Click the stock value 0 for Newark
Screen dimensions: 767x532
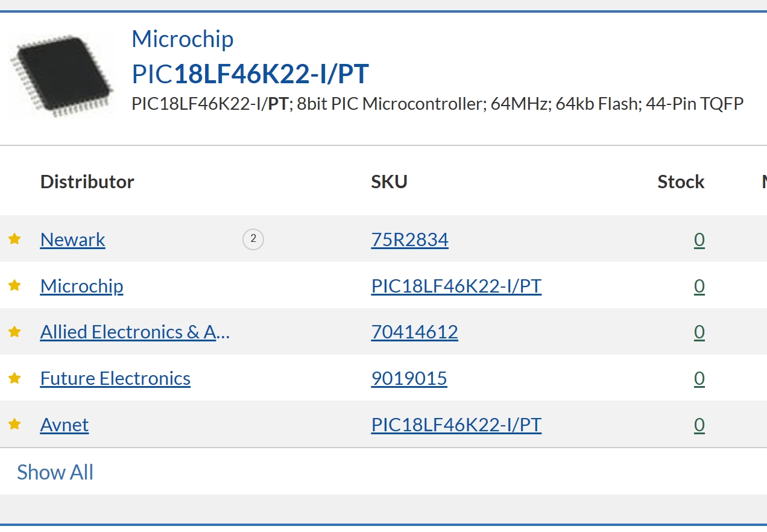(x=699, y=239)
